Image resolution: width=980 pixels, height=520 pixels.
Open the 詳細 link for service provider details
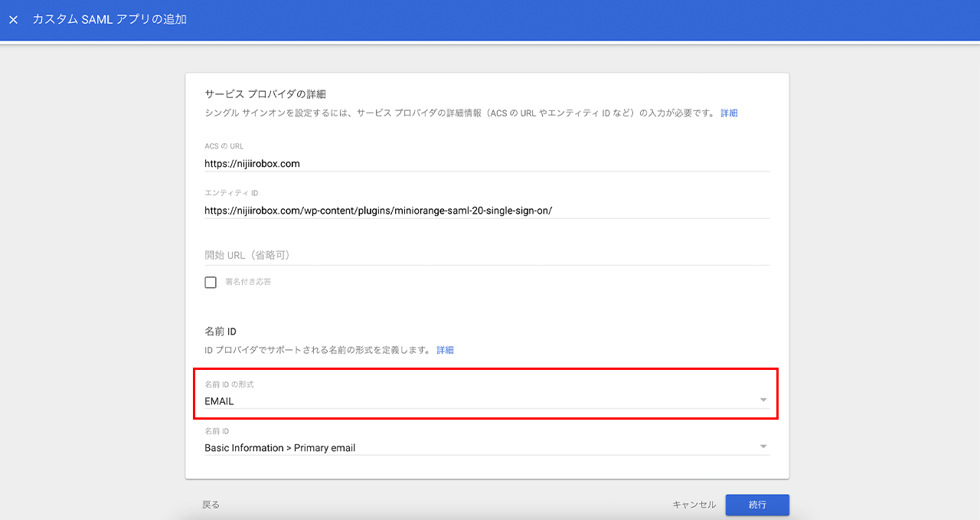[x=729, y=113]
